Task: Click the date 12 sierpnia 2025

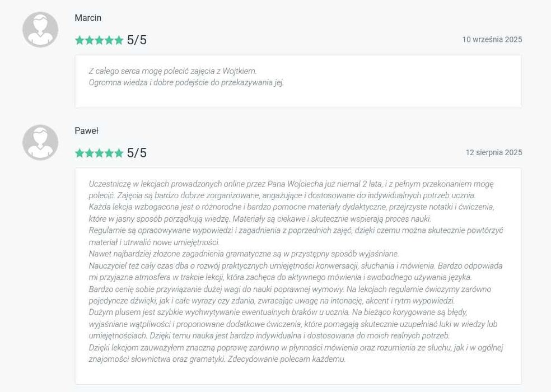Action: pyautogui.click(x=493, y=153)
